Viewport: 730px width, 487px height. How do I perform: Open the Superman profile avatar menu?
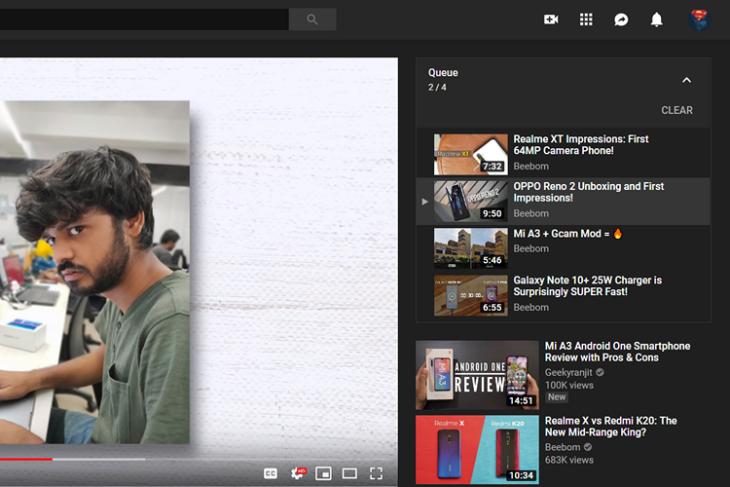pyautogui.click(x=699, y=20)
